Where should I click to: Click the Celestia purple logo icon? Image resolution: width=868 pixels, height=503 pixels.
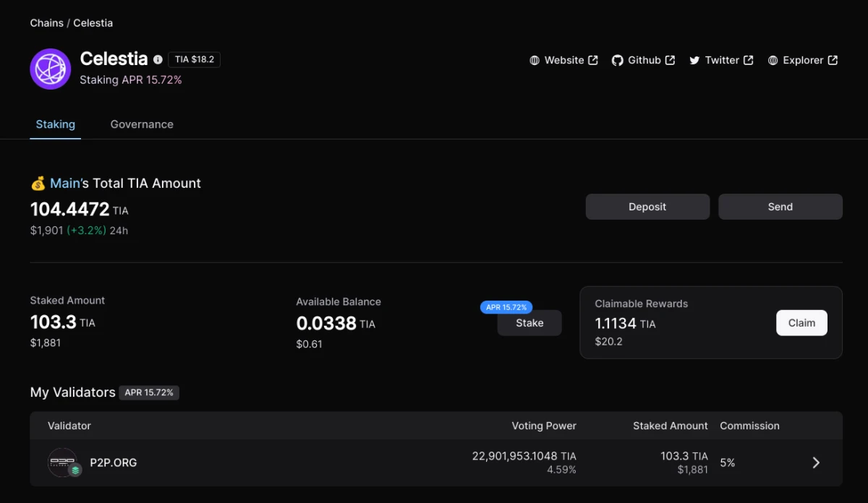click(50, 69)
